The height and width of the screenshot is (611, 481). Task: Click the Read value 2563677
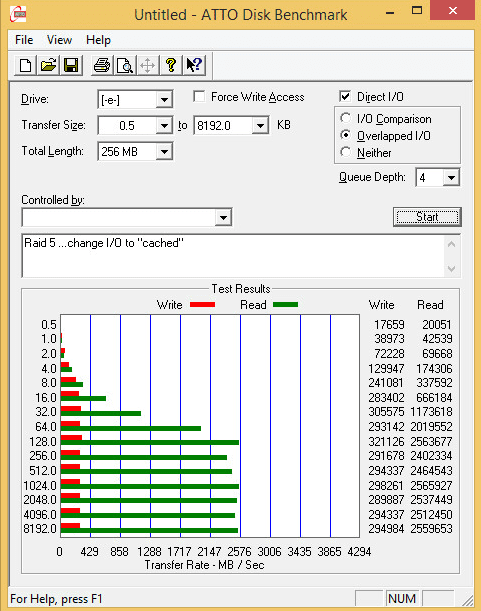click(431, 441)
